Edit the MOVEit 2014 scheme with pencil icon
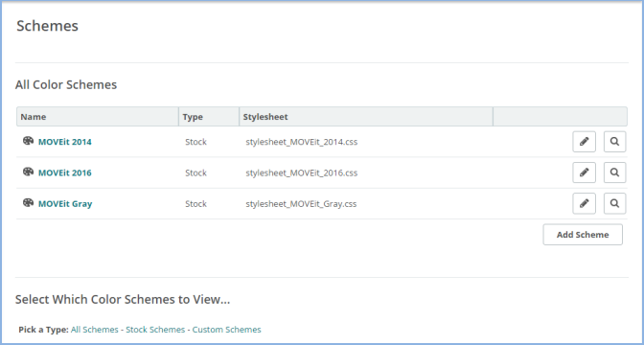This screenshot has height=345, width=644. point(584,142)
